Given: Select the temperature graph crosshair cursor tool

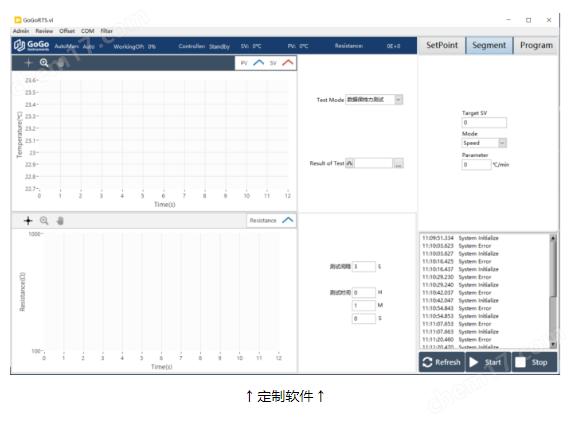Looking at the screenshot, I should (28, 63).
